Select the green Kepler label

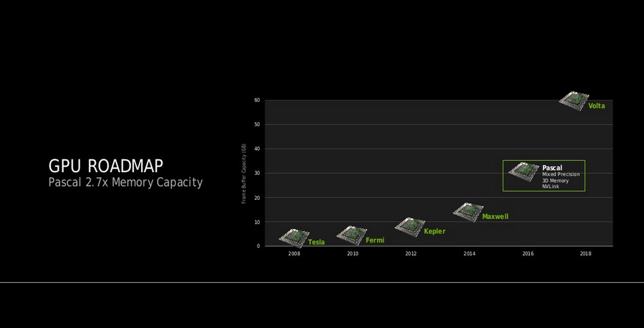(435, 231)
